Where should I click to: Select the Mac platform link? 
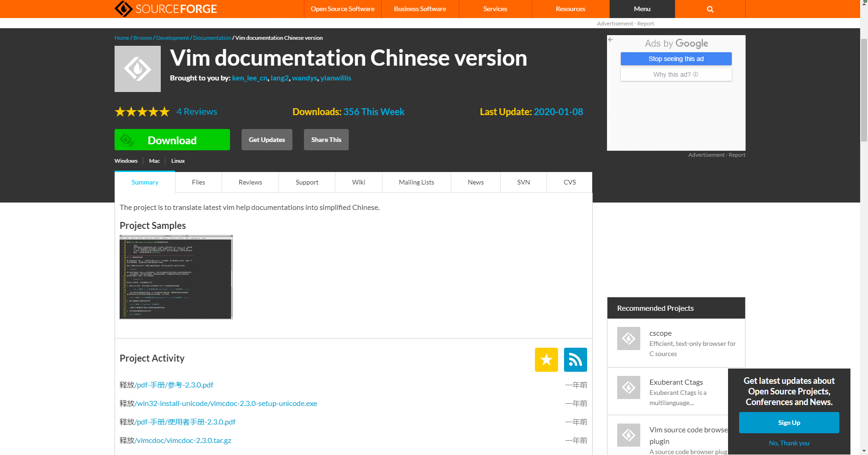154,161
